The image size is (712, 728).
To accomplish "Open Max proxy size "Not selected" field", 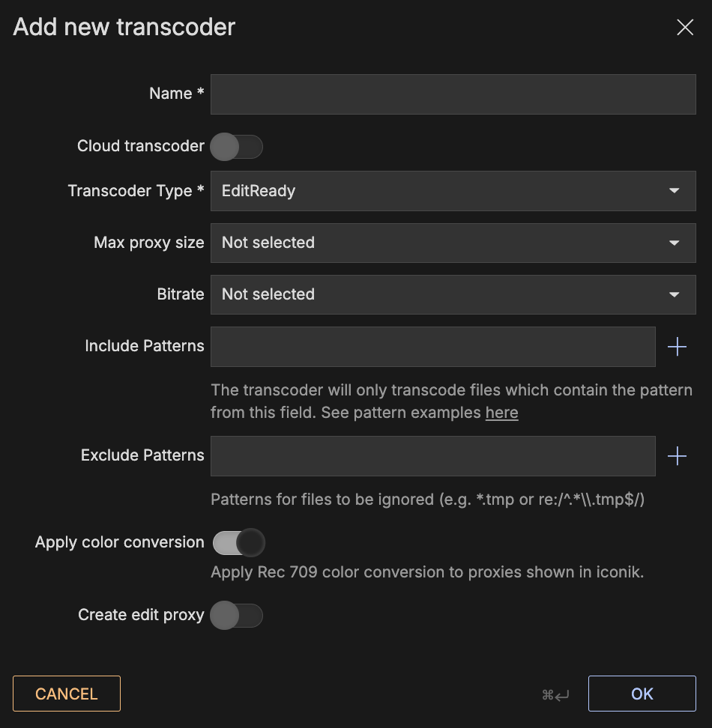I will [442, 243].
